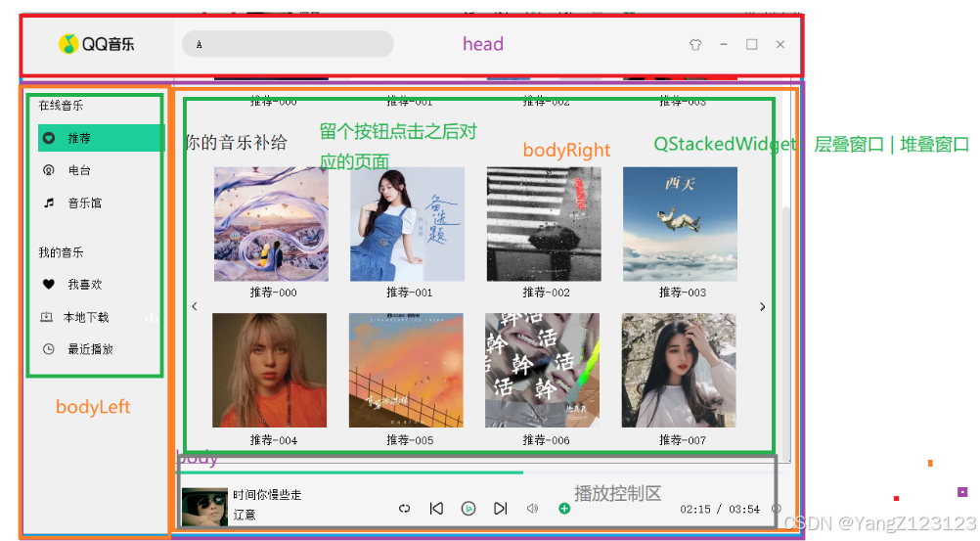Click the green plus add icon
Viewport: 980px width, 541px height.
point(564,509)
